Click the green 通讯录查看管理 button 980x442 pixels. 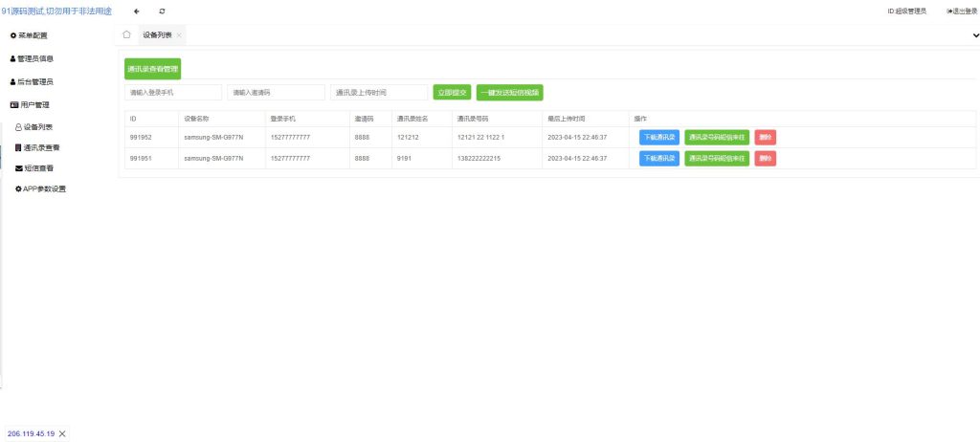(x=152, y=69)
